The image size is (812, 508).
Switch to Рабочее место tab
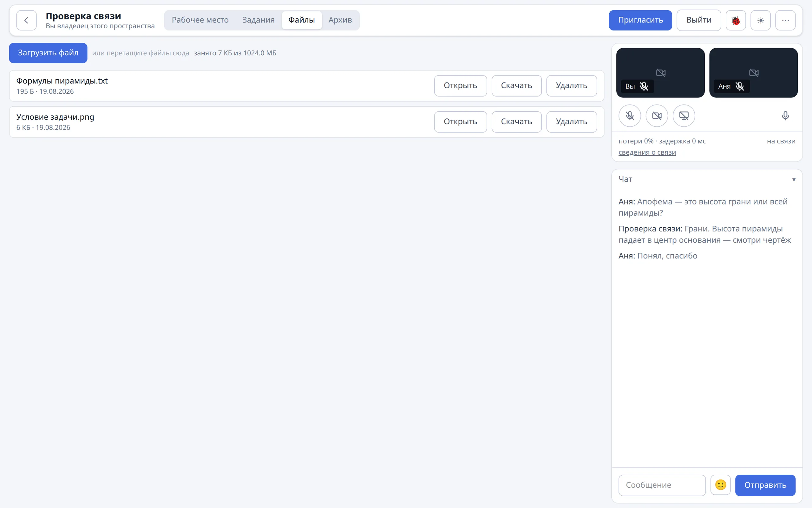point(200,20)
